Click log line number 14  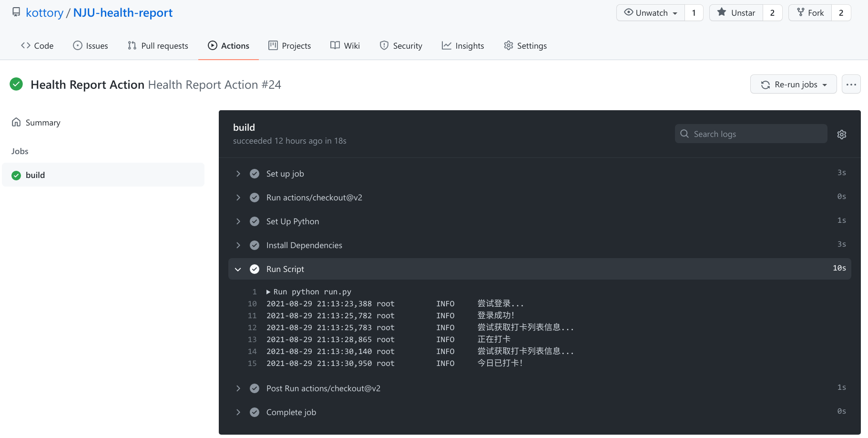[252, 352]
